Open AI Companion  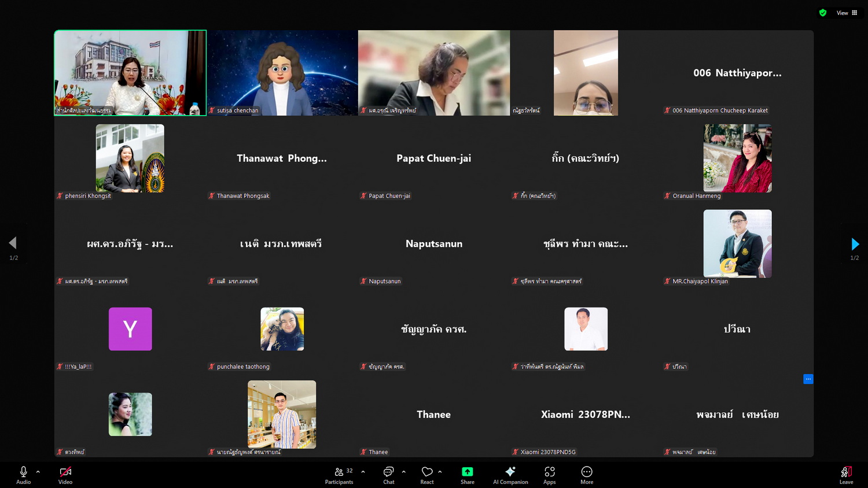click(x=510, y=475)
